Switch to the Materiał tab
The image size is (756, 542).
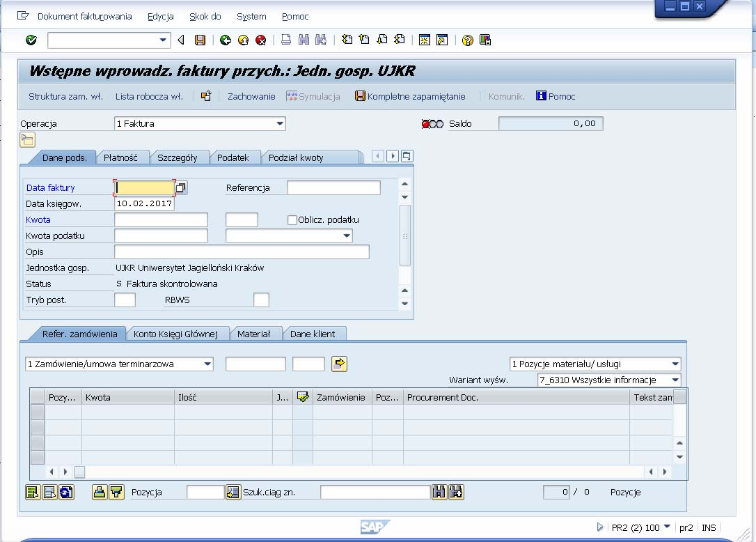tap(253, 334)
